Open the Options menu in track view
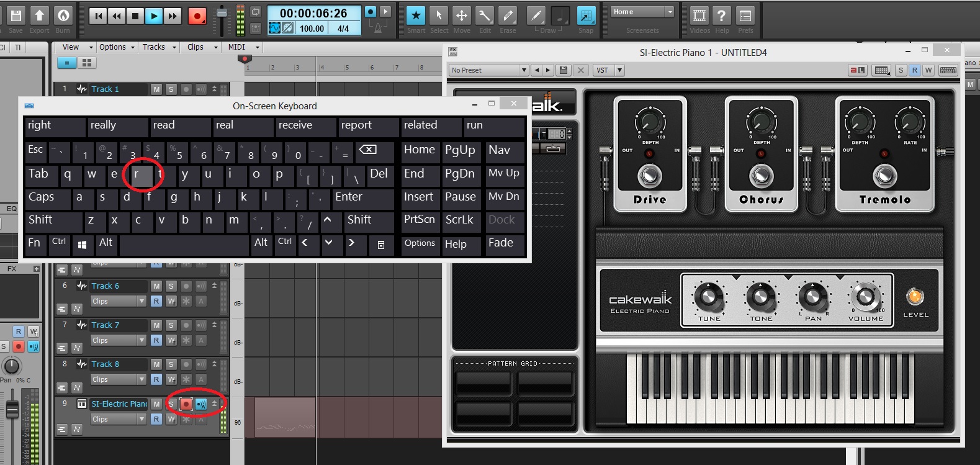980x465 pixels. [x=116, y=47]
